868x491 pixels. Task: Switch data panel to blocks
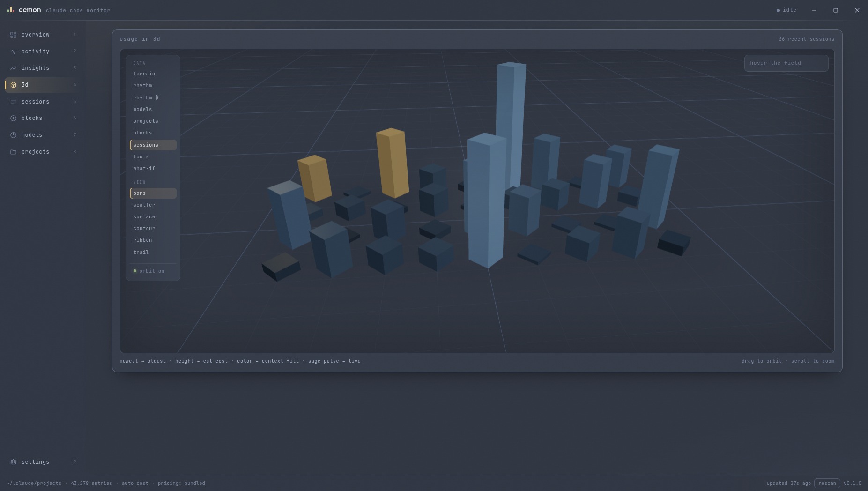[x=153, y=133]
